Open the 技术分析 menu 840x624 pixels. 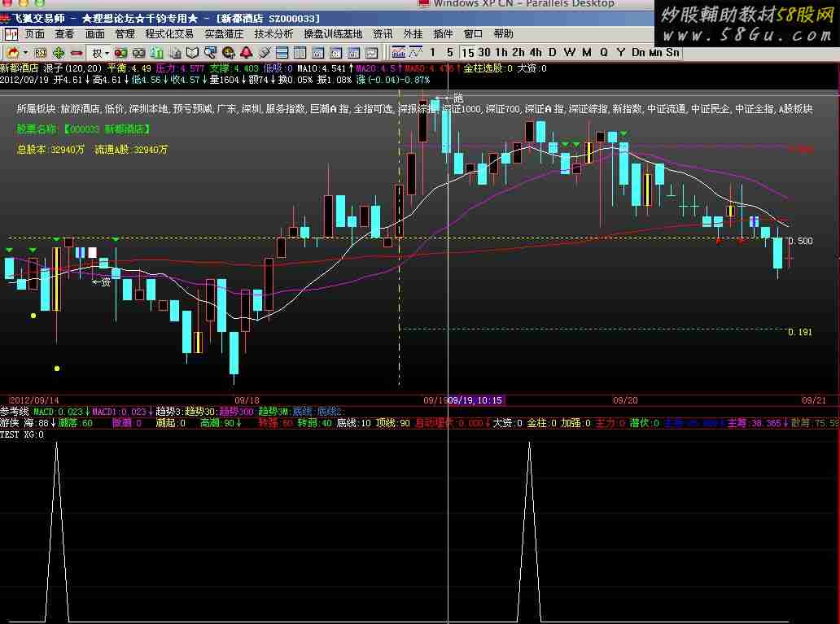[x=273, y=34]
